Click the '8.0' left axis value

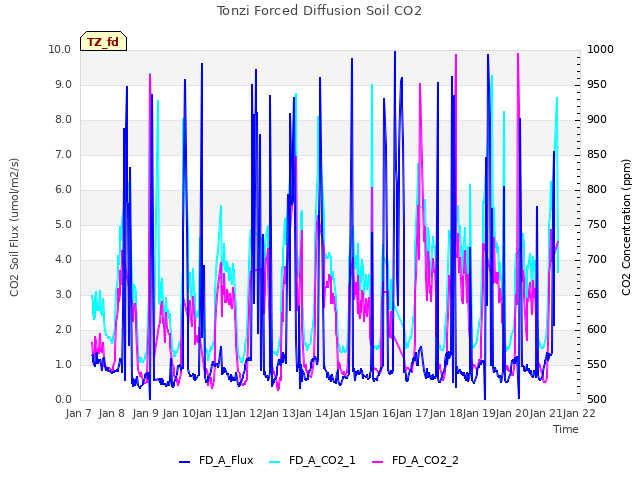63,120
